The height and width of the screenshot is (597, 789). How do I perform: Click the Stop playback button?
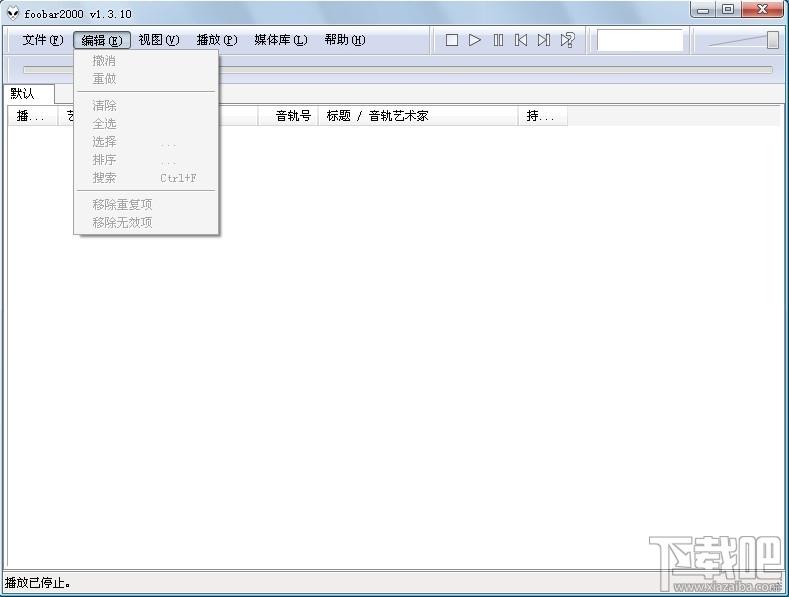pyautogui.click(x=452, y=40)
